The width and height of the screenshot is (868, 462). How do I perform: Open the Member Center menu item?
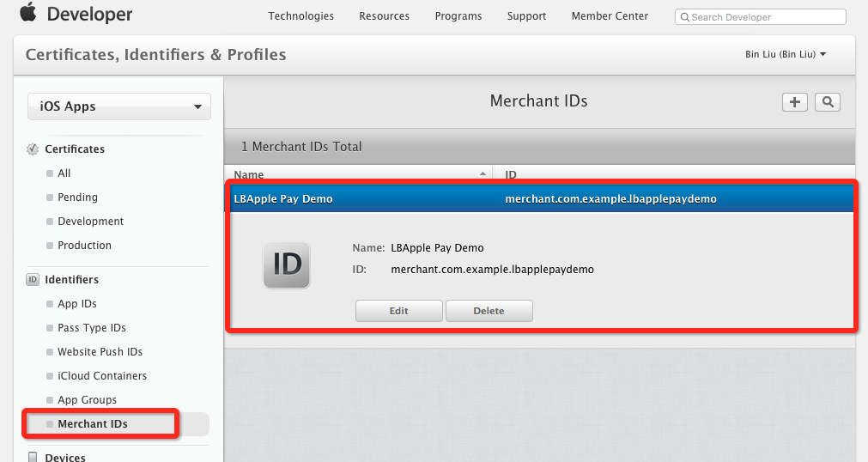click(x=610, y=16)
